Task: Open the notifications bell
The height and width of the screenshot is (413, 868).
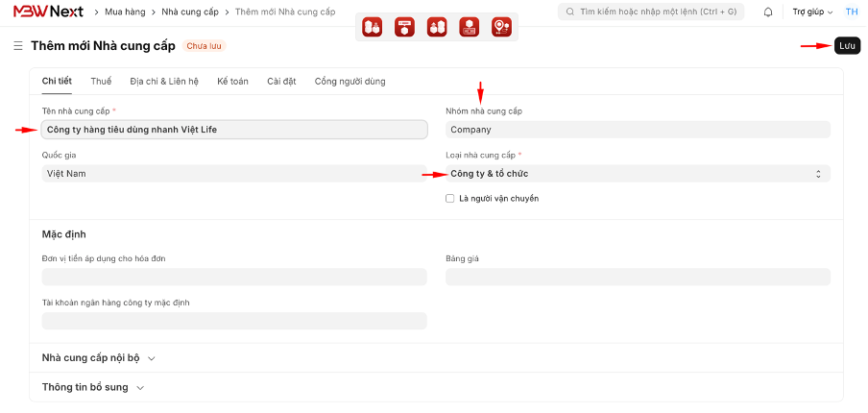Action: pos(768,12)
